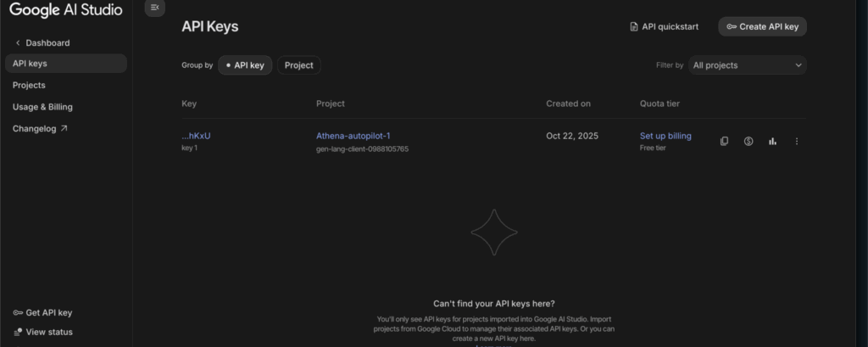Group keys by Project
The height and width of the screenshot is (347, 868).
[298, 65]
